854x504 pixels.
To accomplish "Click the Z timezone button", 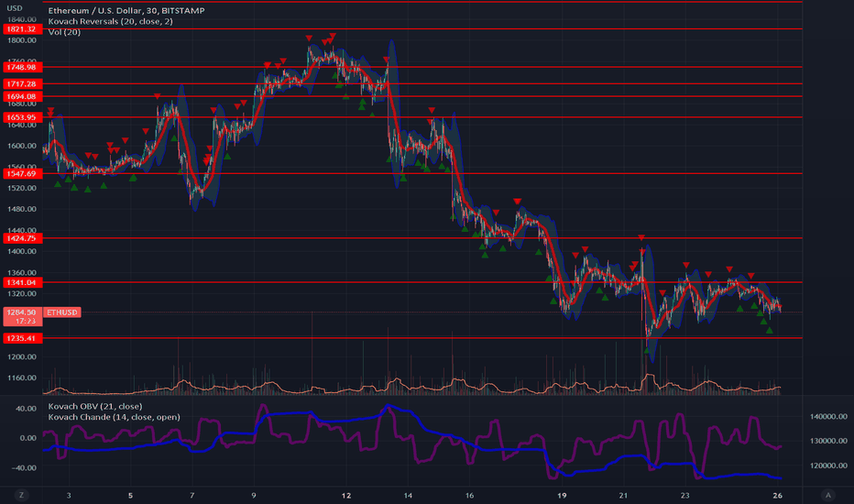I will pos(22,495).
